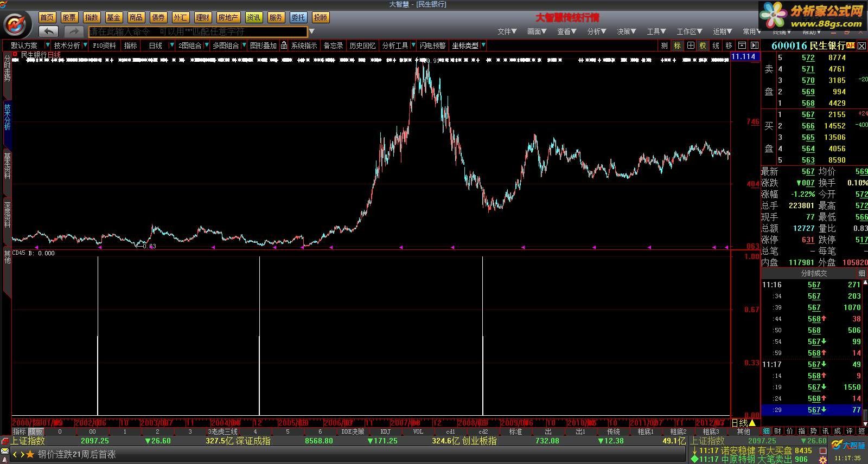Screen dimensions: 868x464
Task: Open the 决策 menu
Action: coord(627,31)
